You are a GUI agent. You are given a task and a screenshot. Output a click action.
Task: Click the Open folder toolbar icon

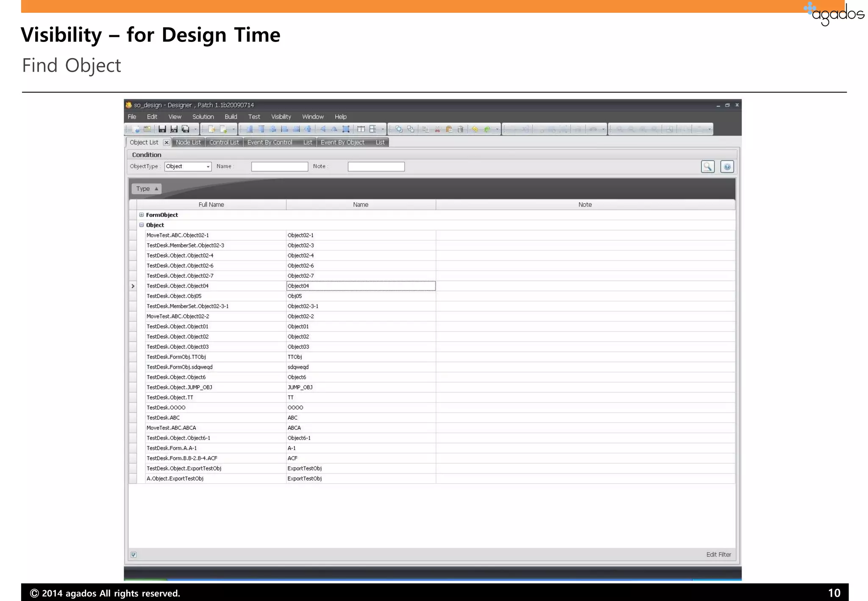tap(147, 129)
